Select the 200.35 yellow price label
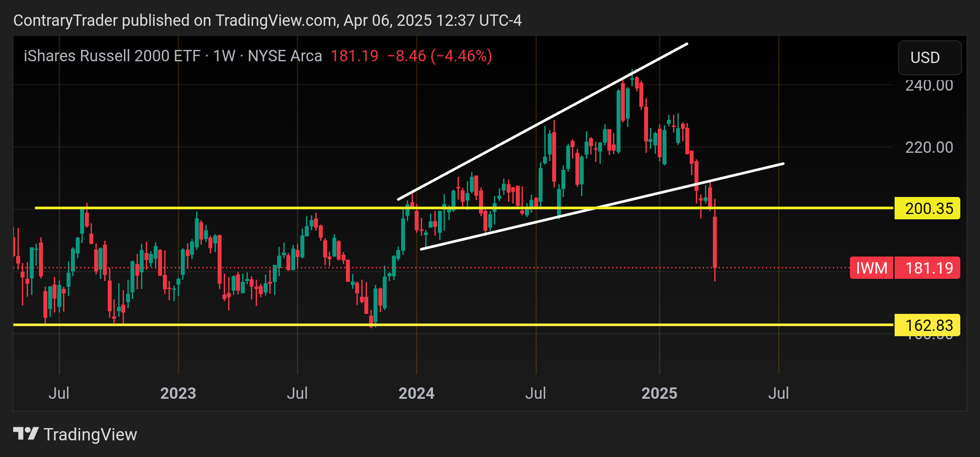Viewport: 980px width, 457px height. coord(927,208)
